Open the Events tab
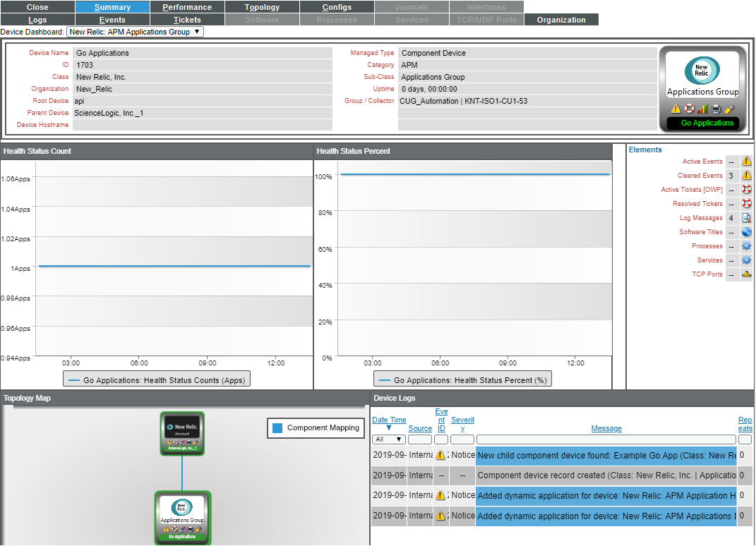The width and height of the screenshot is (756, 546). [112, 19]
